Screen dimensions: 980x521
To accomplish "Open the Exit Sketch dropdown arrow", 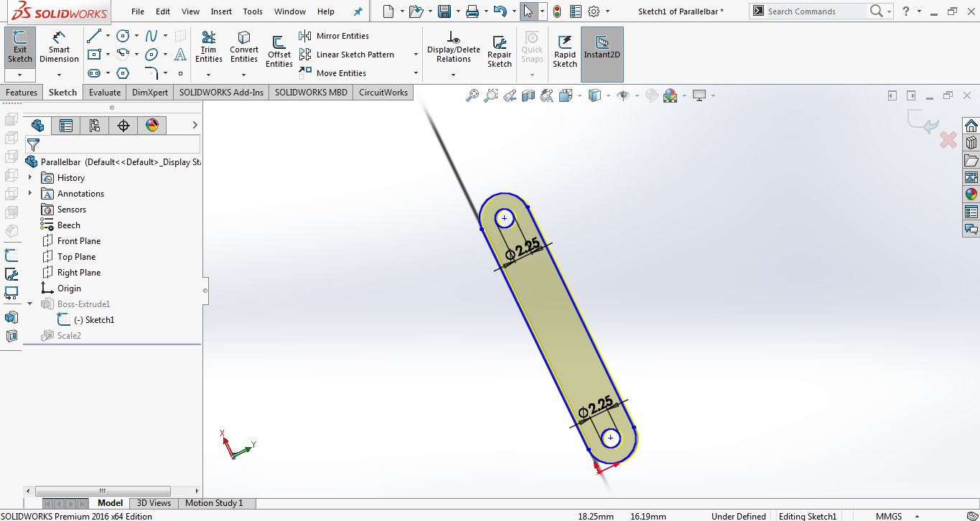I will point(20,75).
